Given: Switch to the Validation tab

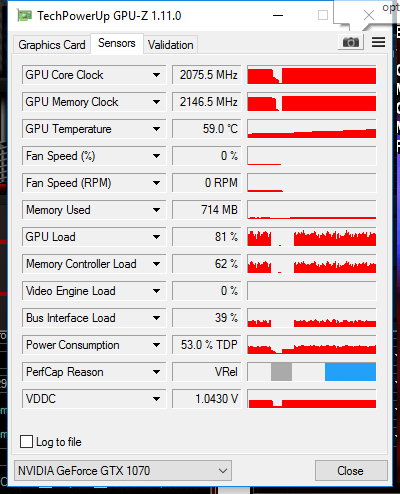Looking at the screenshot, I should click(x=171, y=45).
